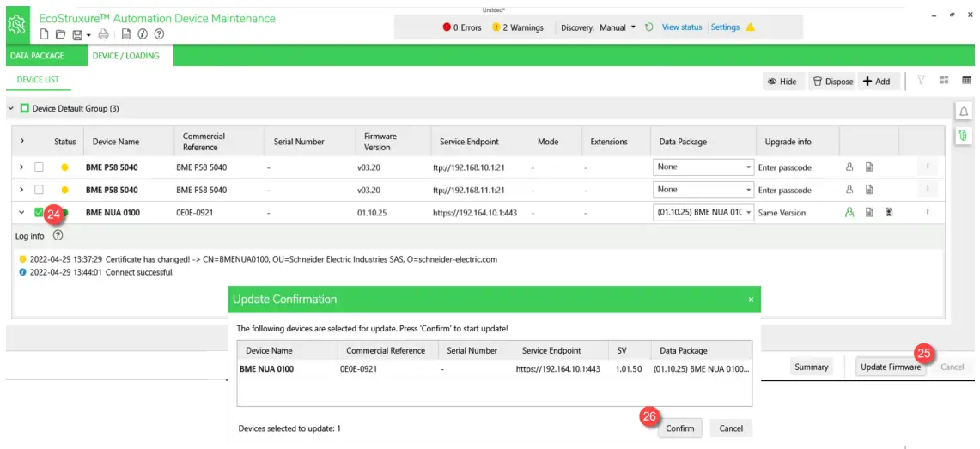Viewport: 980px width, 449px height.
Task: Open the about info icon
Action: [x=143, y=34]
